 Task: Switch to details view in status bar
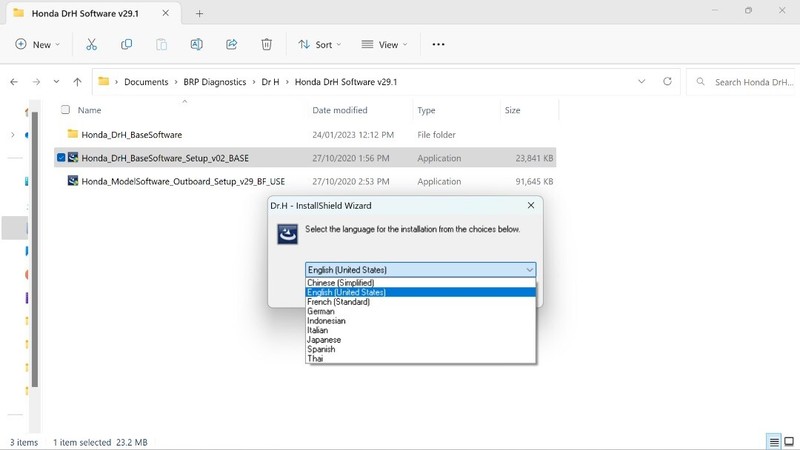click(x=774, y=442)
